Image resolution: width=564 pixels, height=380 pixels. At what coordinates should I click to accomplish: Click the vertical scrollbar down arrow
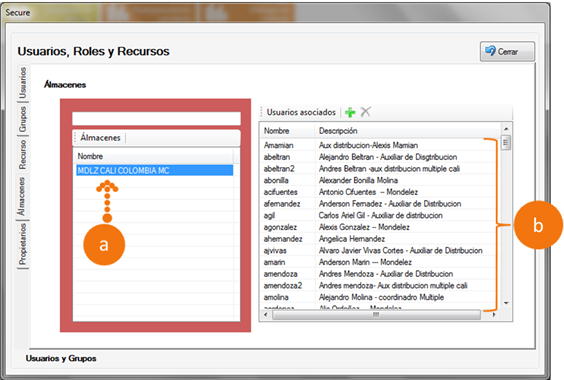tap(506, 303)
